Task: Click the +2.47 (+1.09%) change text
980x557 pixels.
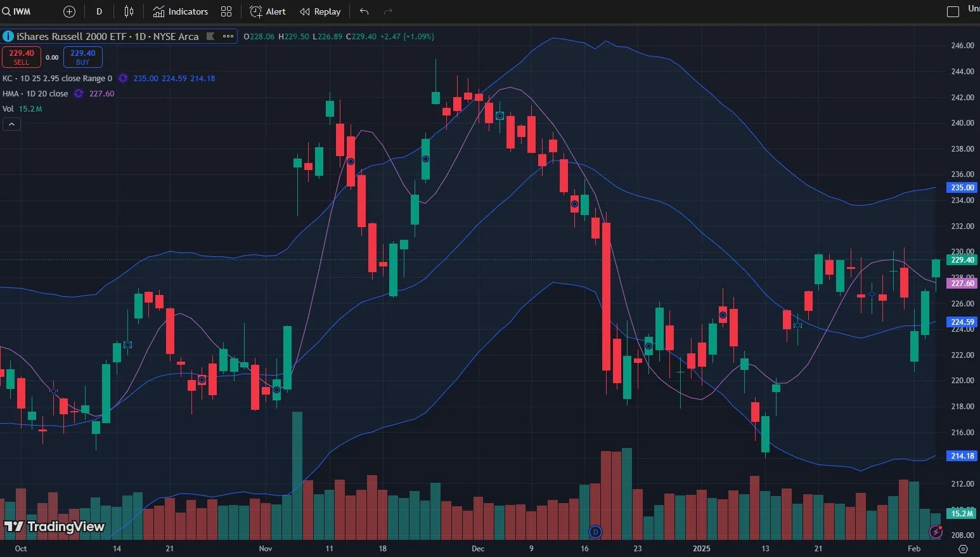Action: click(407, 37)
